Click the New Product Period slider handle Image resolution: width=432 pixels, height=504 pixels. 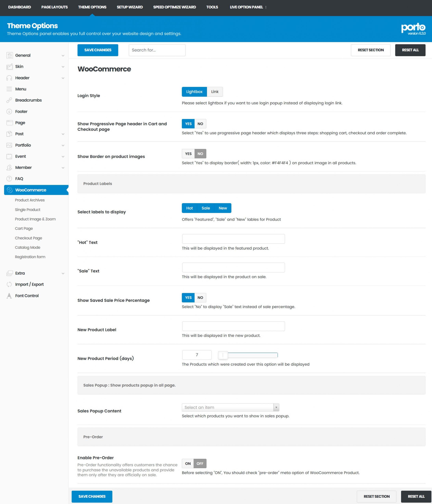coord(223,355)
